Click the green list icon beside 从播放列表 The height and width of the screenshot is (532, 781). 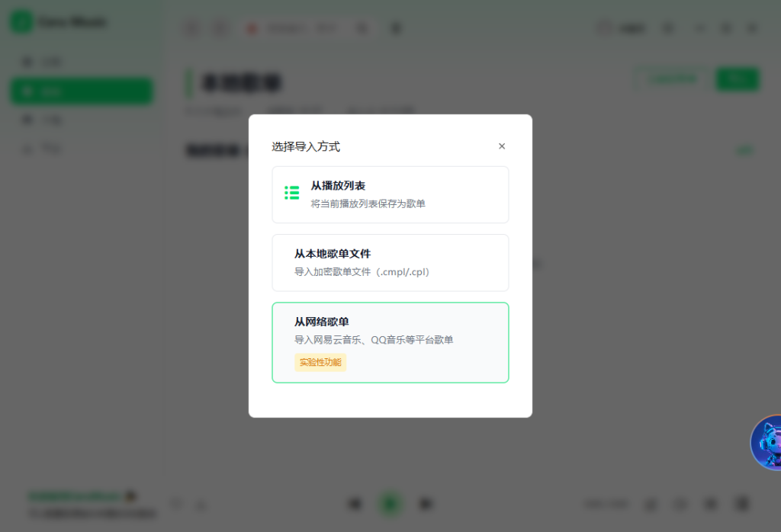coord(291,193)
